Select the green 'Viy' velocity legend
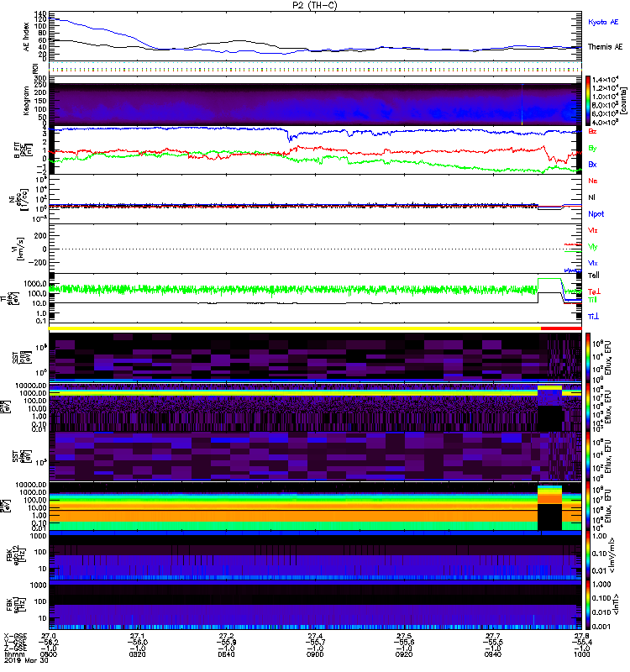Screen dimensions: 630x672 (x=593, y=247)
